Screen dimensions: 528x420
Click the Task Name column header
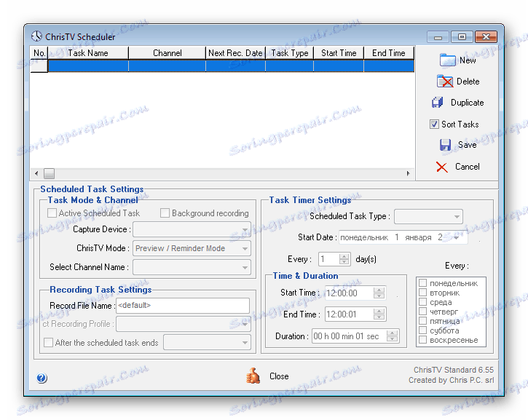click(88, 53)
